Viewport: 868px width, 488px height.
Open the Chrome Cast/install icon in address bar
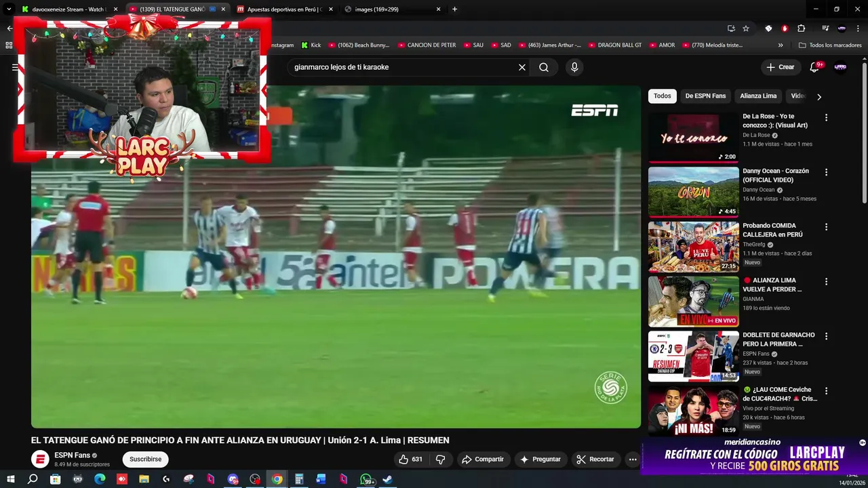click(x=731, y=28)
